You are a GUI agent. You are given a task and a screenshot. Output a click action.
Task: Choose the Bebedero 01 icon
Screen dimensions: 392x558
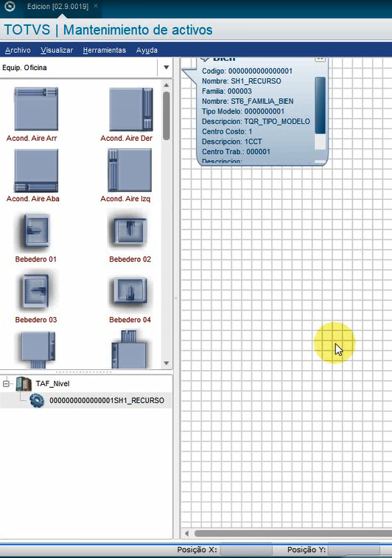pos(36,231)
